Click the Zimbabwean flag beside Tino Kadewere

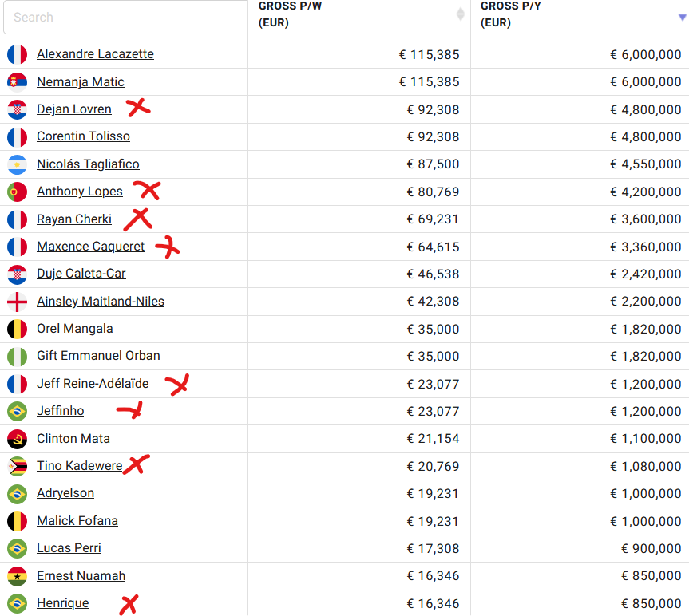17,466
